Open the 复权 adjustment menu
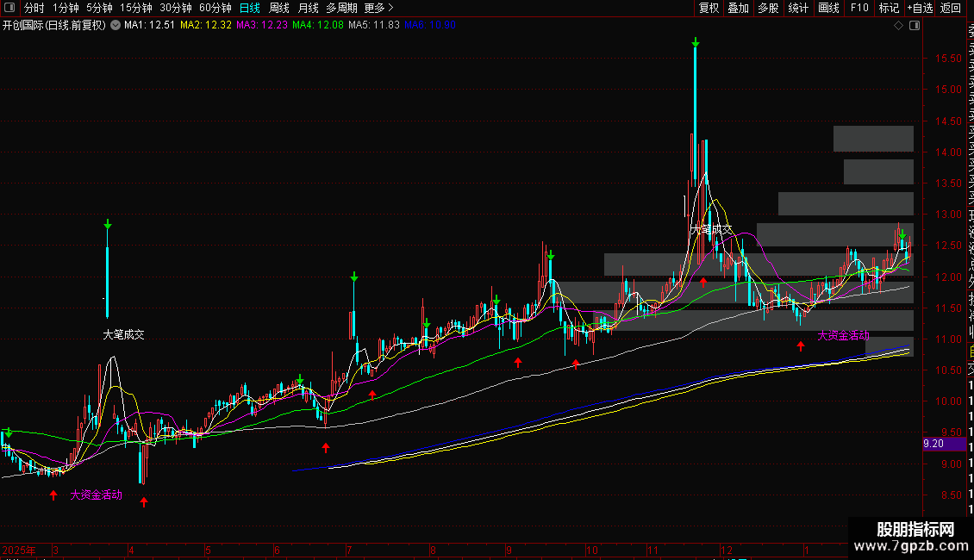 pos(709,8)
